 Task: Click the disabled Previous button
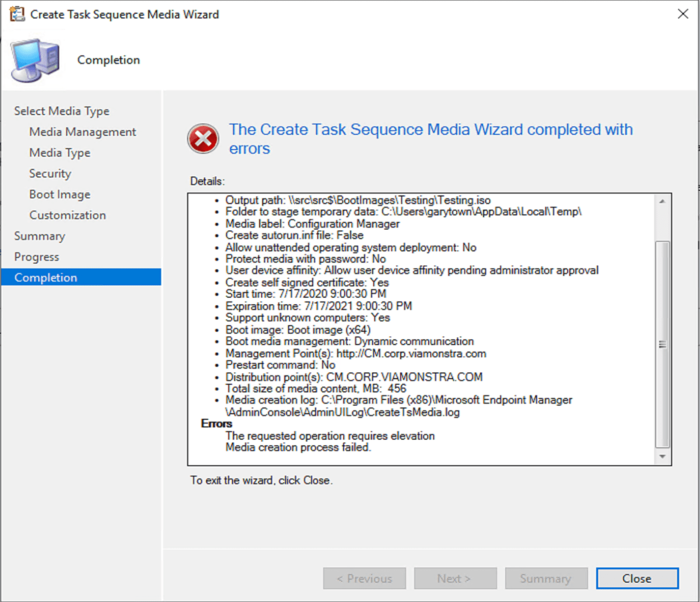tap(364, 578)
